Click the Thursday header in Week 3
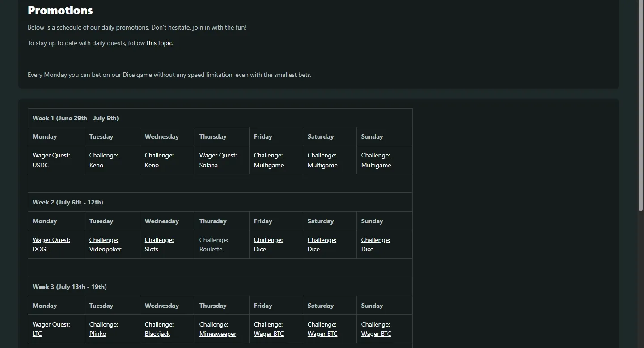Viewport: 644px width, 348px height. click(x=213, y=306)
